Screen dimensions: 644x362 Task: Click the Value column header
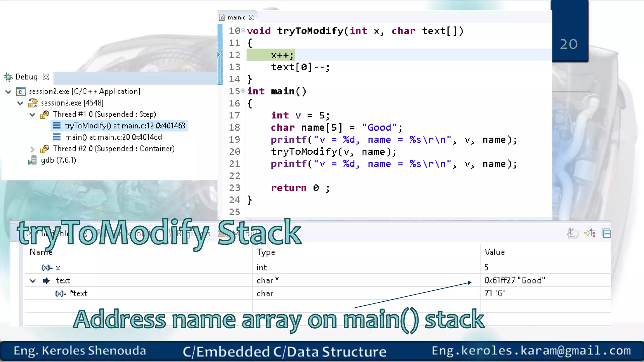[495, 252]
